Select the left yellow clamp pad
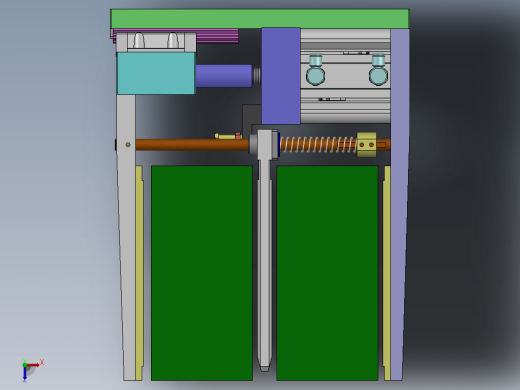Screen dimensions: 520x390 (139, 273)
